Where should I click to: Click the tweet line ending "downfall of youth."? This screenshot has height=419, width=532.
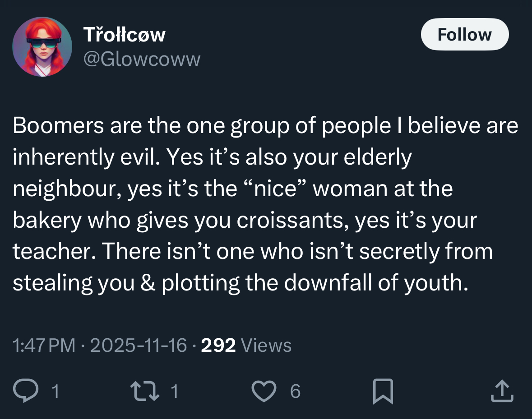click(x=240, y=282)
